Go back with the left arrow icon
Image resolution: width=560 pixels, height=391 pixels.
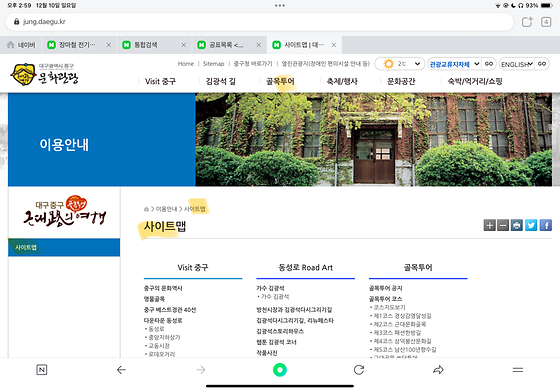121,370
